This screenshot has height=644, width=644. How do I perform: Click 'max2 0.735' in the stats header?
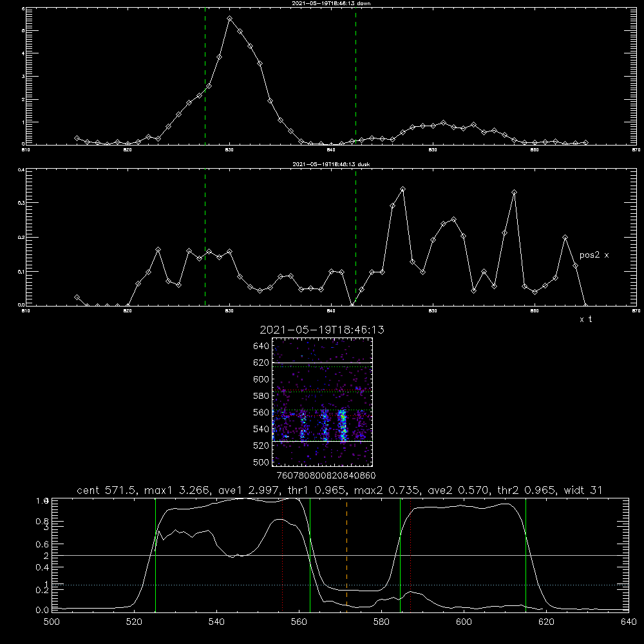point(387,490)
